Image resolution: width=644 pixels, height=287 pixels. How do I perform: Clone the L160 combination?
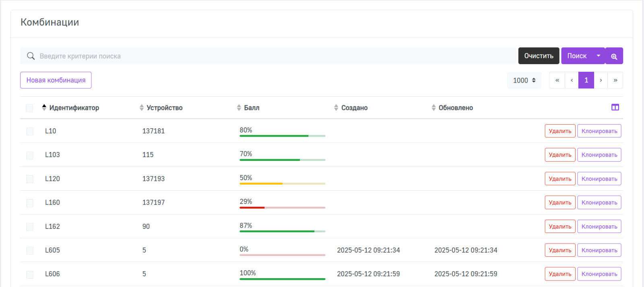pos(599,202)
